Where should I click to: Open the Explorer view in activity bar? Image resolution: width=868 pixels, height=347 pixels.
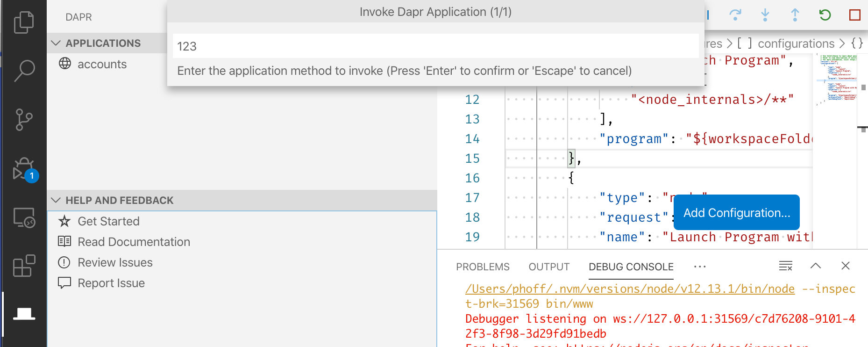[x=24, y=22]
